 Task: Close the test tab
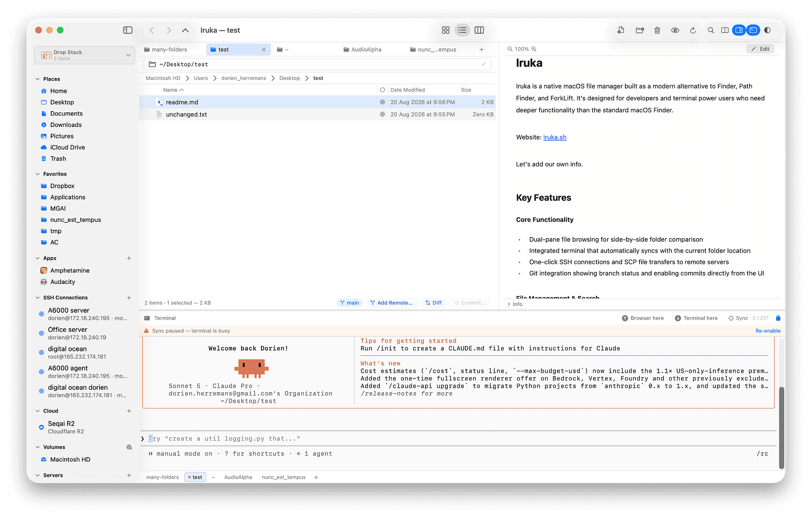click(x=263, y=49)
